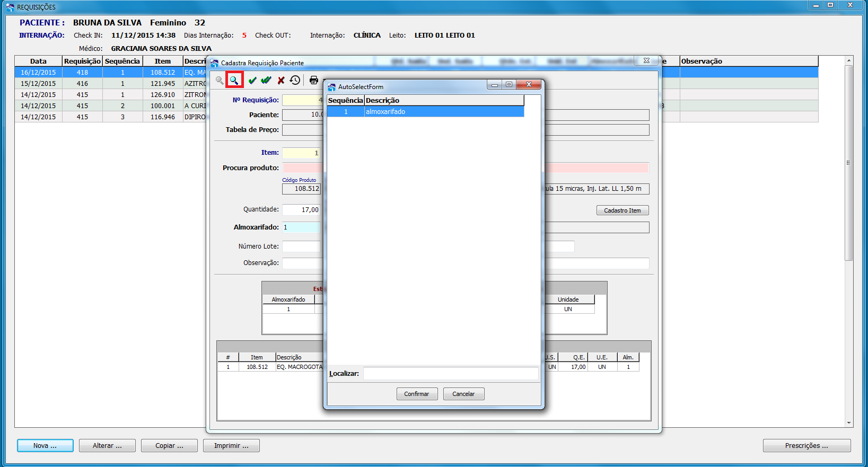The height and width of the screenshot is (467, 868).
Task: Click the Almoxarifado input field
Action: pos(301,227)
